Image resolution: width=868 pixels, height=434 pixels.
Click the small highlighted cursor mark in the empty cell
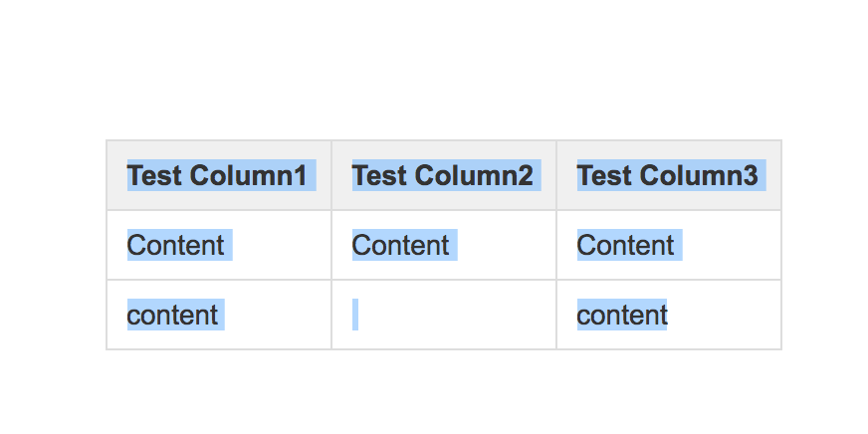click(x=355, y=315)
